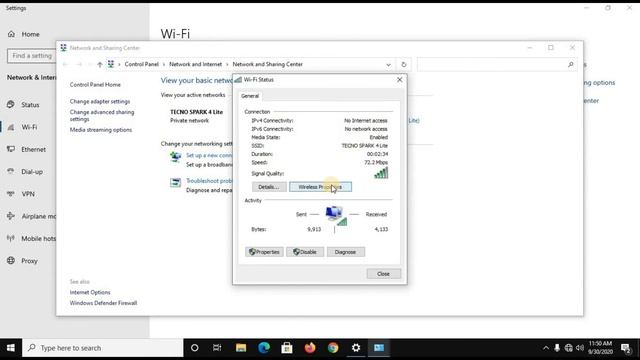Click Network and Internet in the breadcrumb
Screen dimensions: 640x360
point(196,64)
